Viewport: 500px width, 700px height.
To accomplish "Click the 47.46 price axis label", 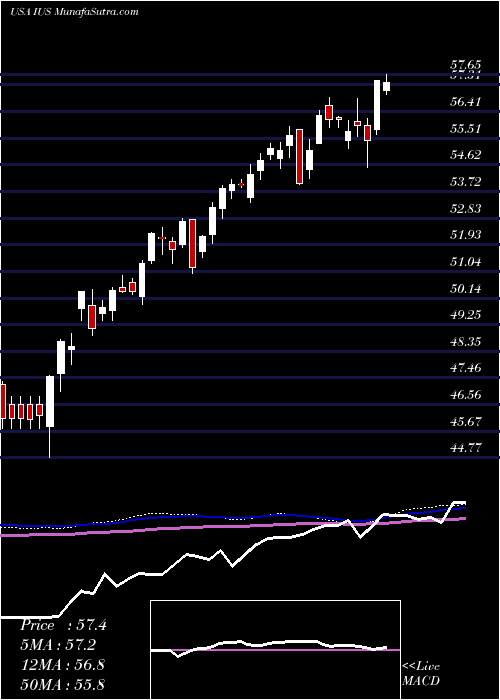I will [466, 368].
